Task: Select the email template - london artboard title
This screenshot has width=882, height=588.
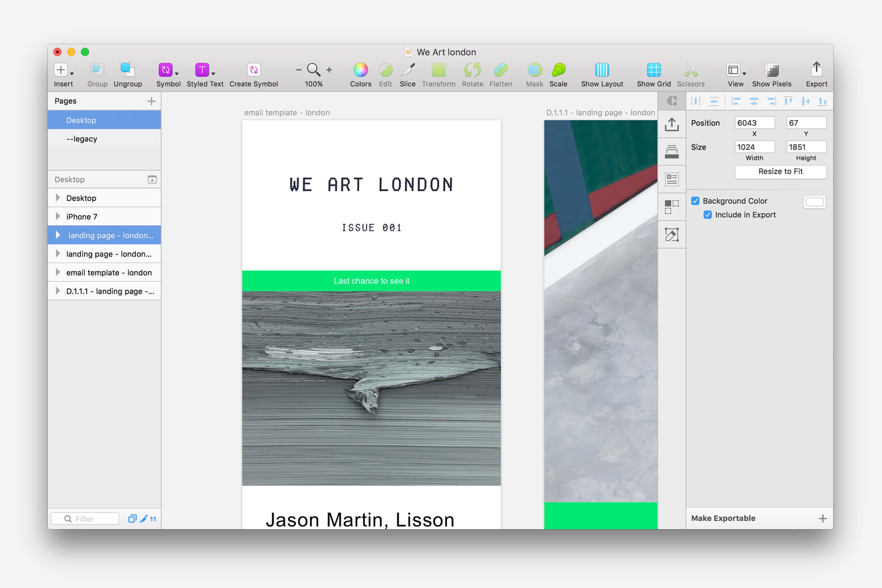Action: [287, 112]
